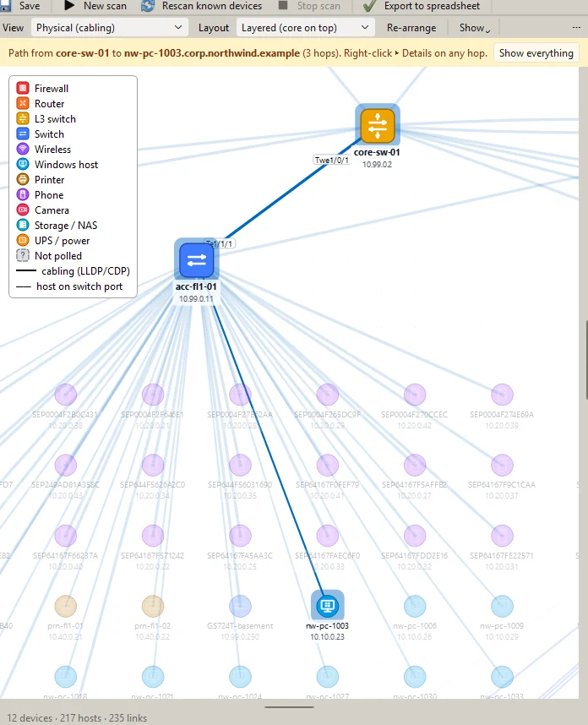The width and height of the screenshot is (588, 725).
Task: Start a New scan
Action: (95, 6)
